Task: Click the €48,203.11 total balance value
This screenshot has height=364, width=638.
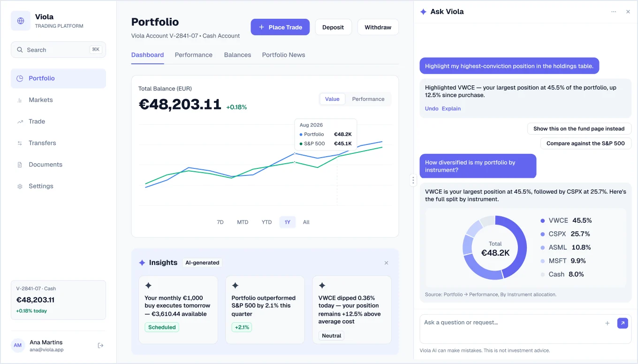Action: 180,104
